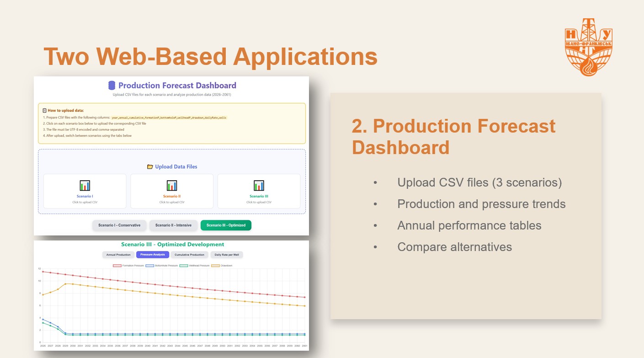Switch to Scenario II - Intensive tab
This screenshot has width=644, height=358.
point(173,225)
